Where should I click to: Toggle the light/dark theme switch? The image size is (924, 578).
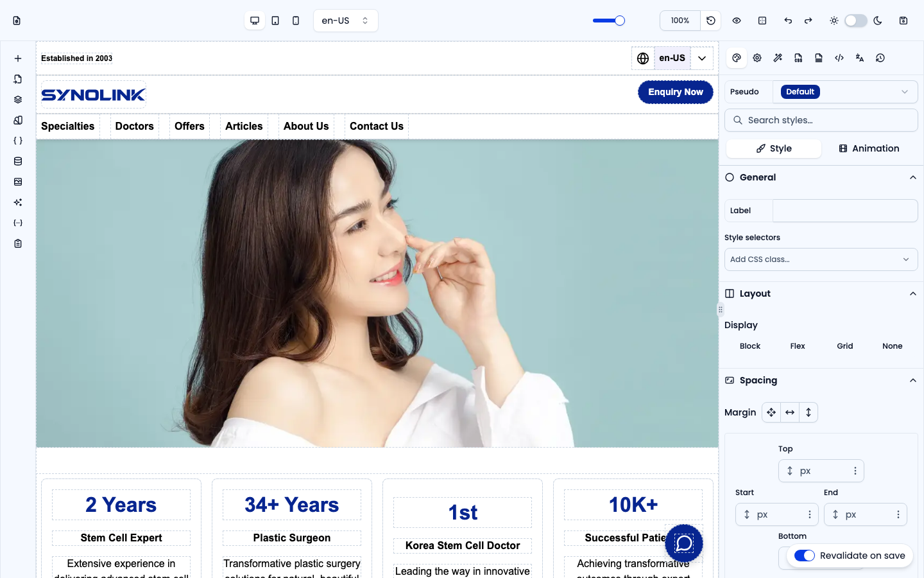856,21
